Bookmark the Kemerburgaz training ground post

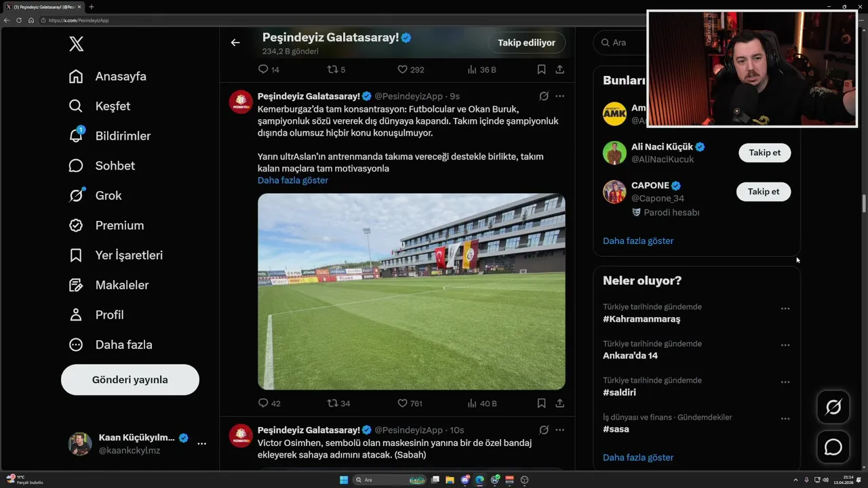point(541,403)
